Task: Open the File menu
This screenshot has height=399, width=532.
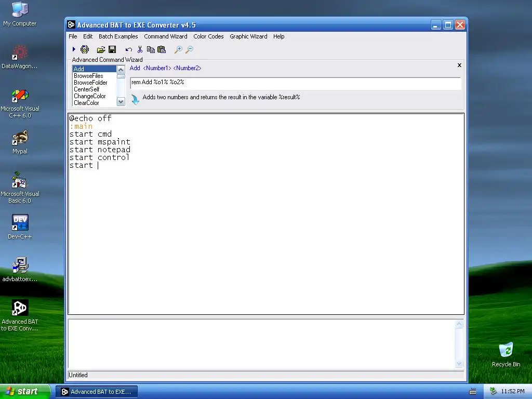Action: (x=73, y=36)
